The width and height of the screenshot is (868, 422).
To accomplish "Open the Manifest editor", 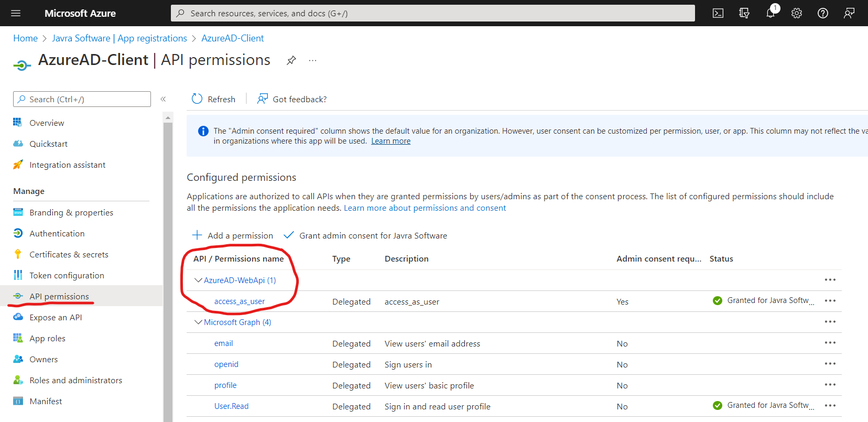I will click(46, 401).
